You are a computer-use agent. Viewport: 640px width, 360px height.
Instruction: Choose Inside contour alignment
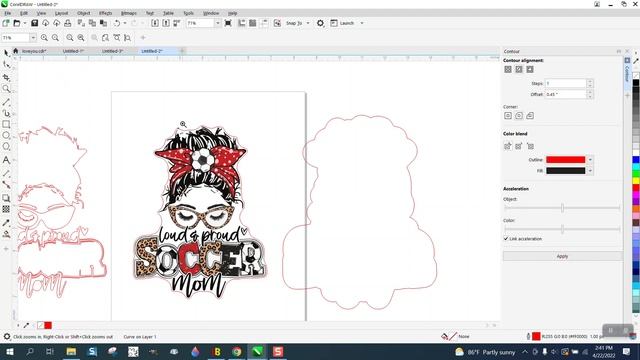click(519, 69)
